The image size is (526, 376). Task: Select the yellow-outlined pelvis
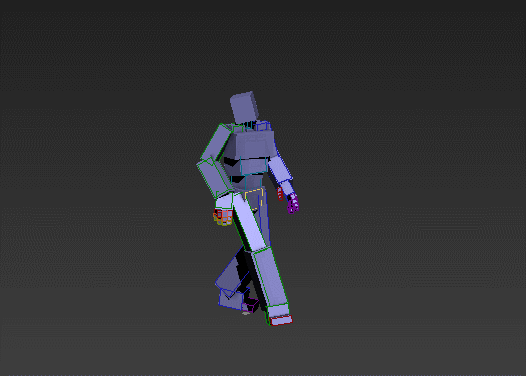[254, 200]
